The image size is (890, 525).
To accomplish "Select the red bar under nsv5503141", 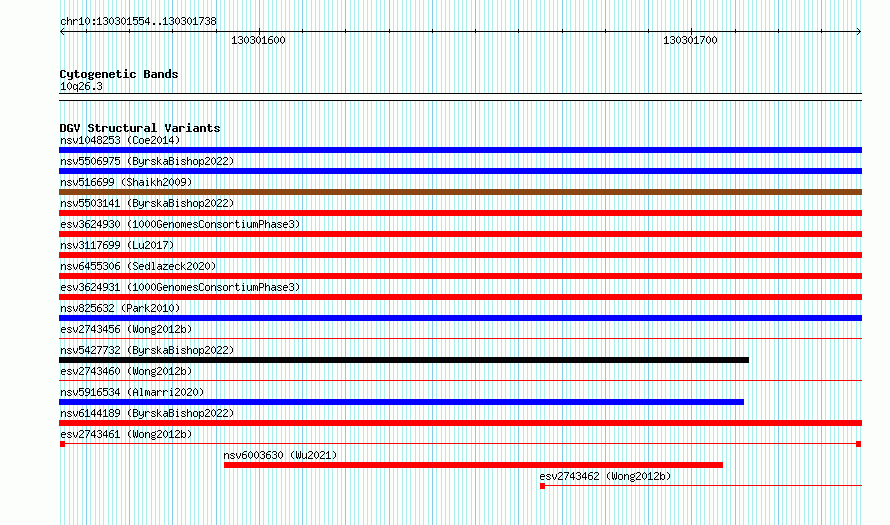I will 460,213.
